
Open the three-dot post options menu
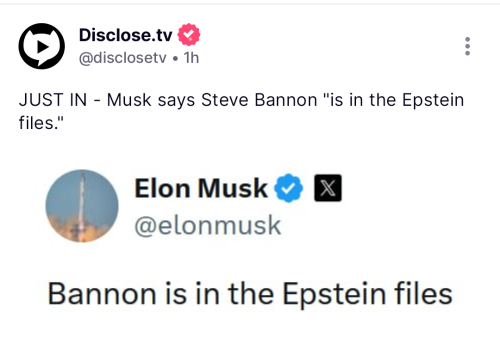click(x=467, y=46)
